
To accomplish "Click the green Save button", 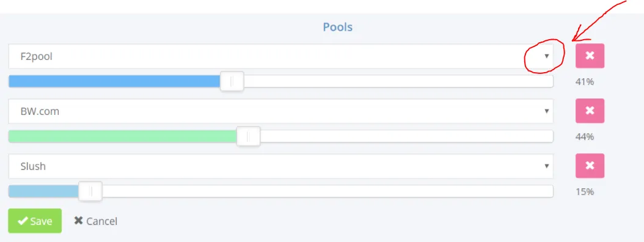I will pos(35,221).
